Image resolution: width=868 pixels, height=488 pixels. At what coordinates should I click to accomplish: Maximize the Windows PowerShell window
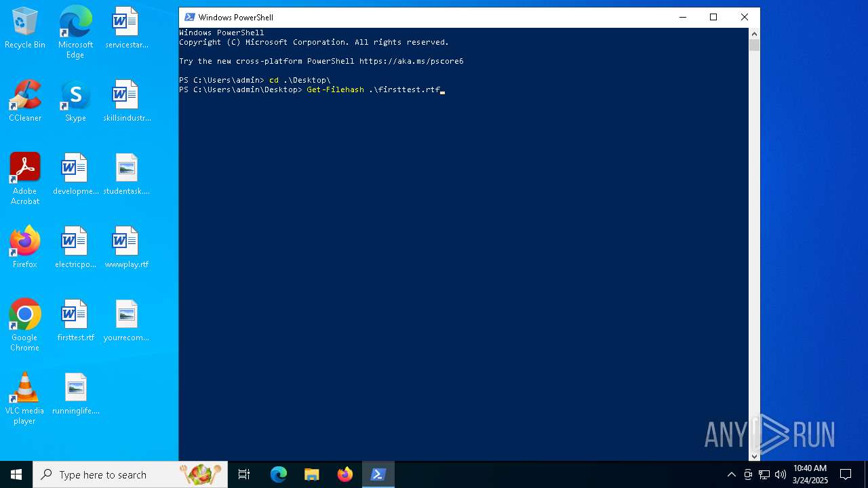coord(713,17)
